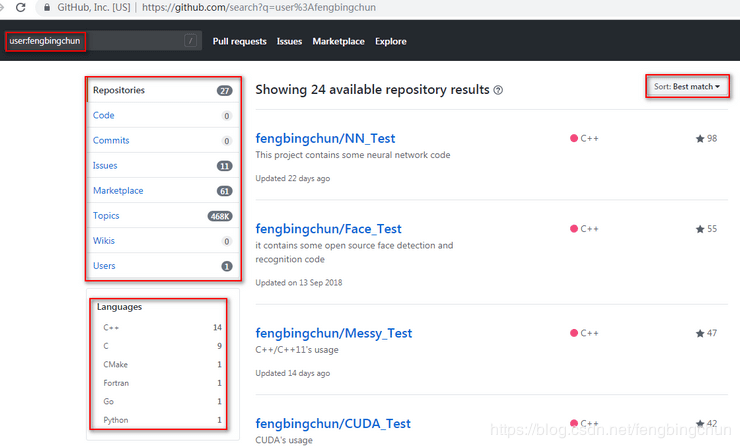
Task: Filter results by Python language
Action: [x=162, y=420]
